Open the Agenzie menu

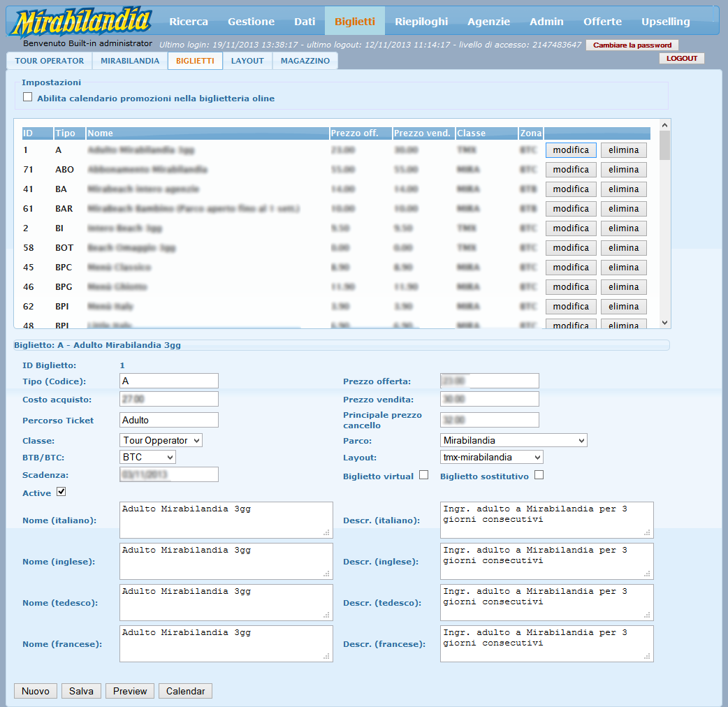489,22
